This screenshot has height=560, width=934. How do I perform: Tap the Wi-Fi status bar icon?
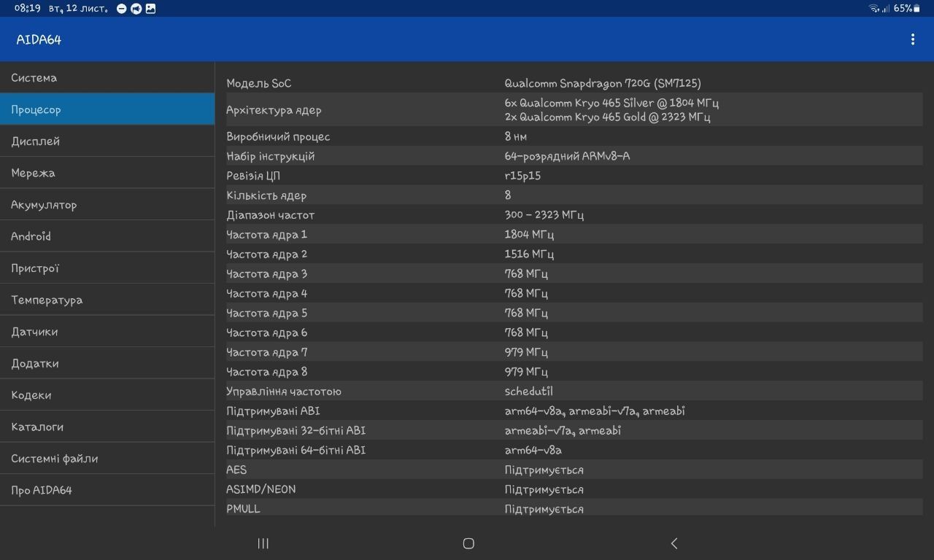tap(873, 9)
